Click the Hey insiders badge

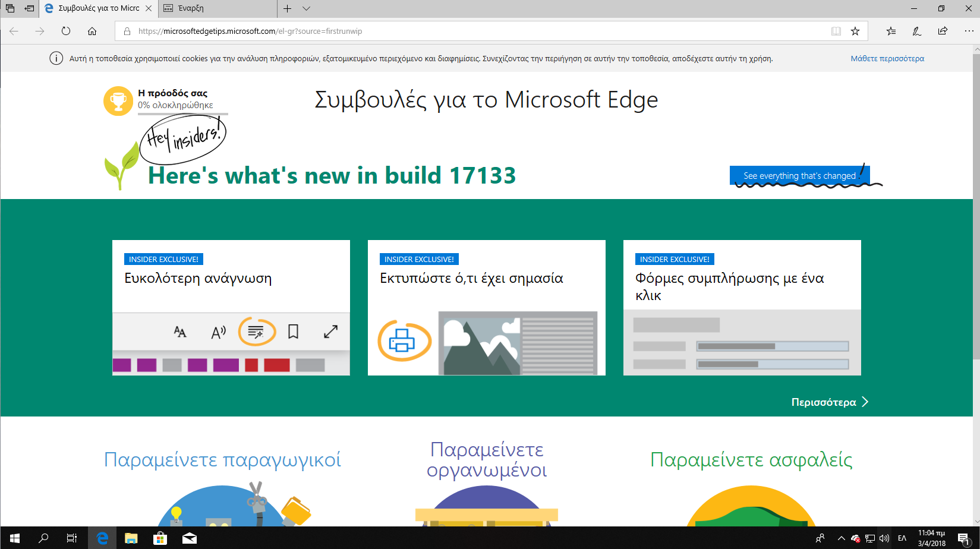pos(183,139)
